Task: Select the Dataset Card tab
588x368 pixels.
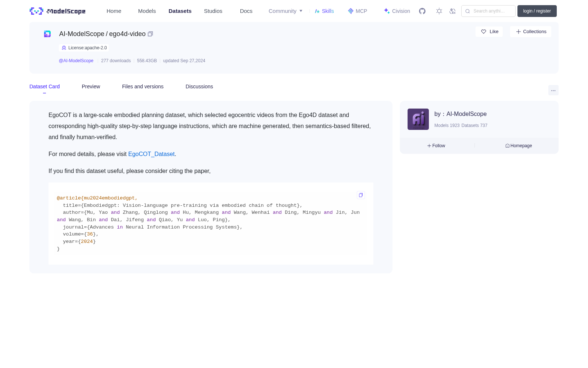Action: (x=44, y=86)
